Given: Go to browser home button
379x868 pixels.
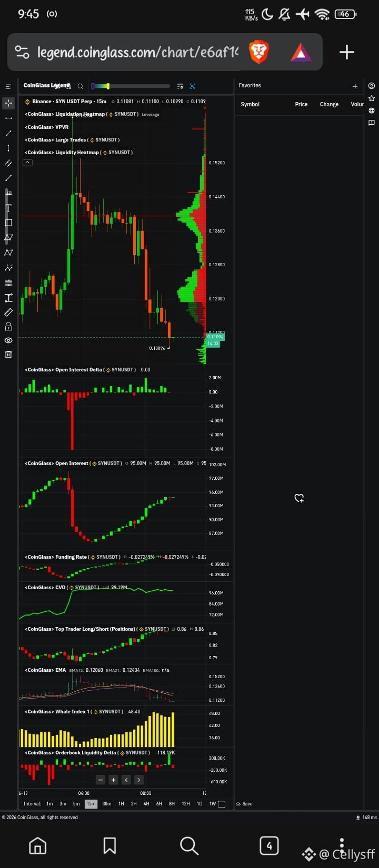Looking at the screenshot, I should 37,845.
